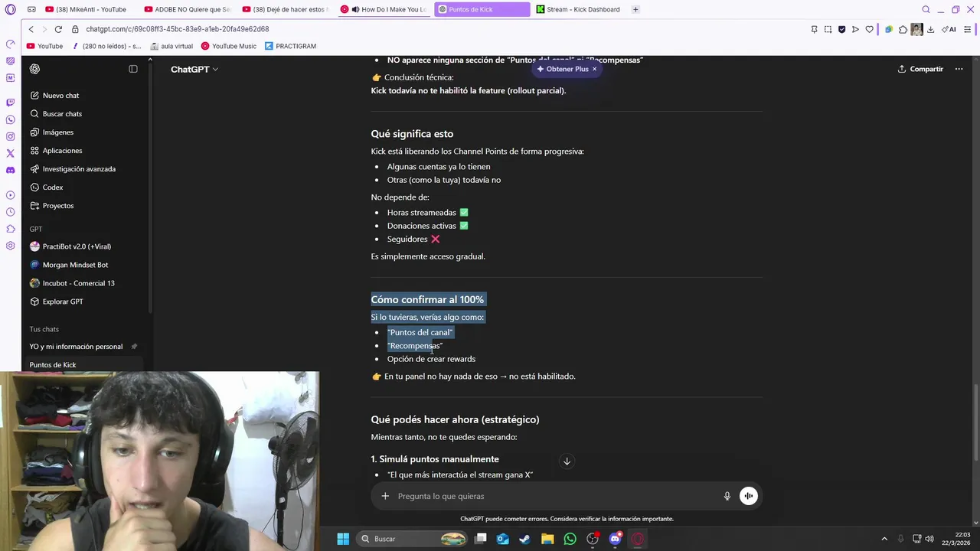Image resolution: width=980 pixels, height=551 pixels.
Task: Open PRACTIGRAM bookmark
Action: pyautogui.click(x=290, y=46)
